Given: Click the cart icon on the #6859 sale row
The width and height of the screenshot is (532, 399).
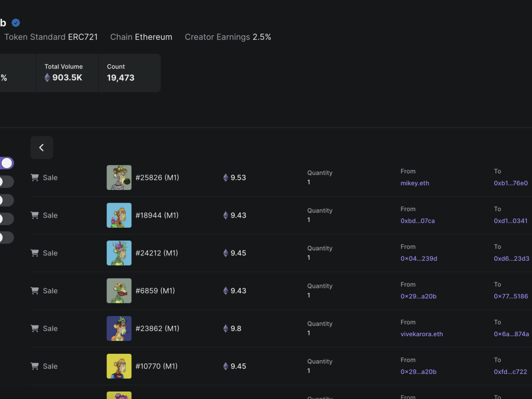Looking at the screenshot, I should [x=34, y=290].
